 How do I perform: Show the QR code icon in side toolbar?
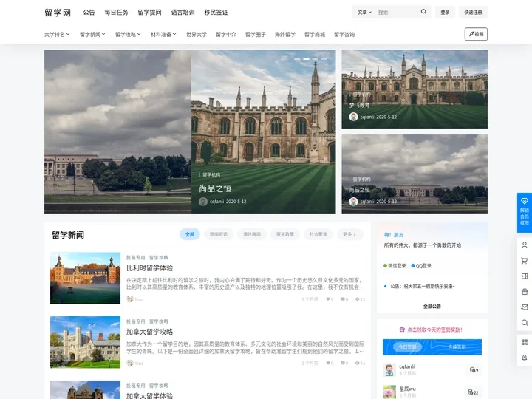pyautogui.click(x=524, y=342)
